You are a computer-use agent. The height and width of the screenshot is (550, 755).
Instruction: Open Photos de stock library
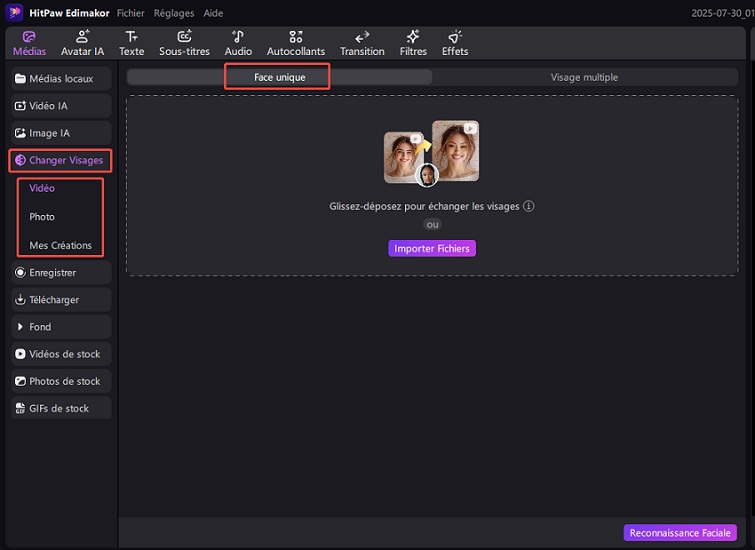click(61, 381)
